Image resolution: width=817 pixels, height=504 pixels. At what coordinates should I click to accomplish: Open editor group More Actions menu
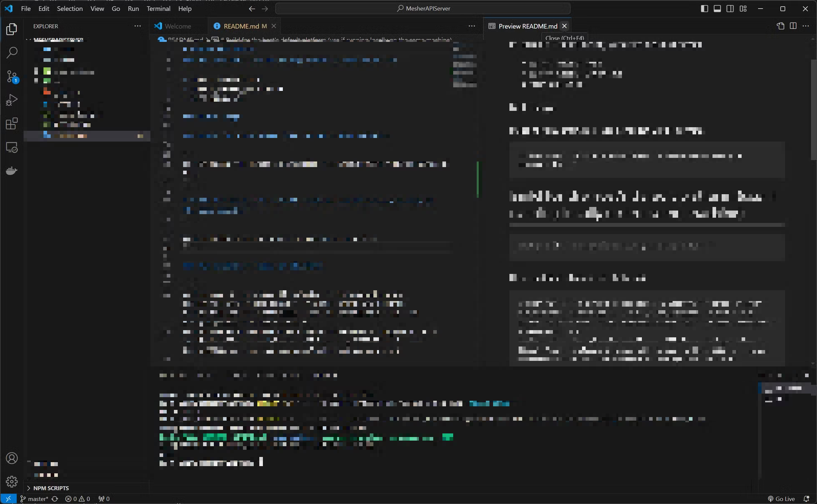[472, 26]
